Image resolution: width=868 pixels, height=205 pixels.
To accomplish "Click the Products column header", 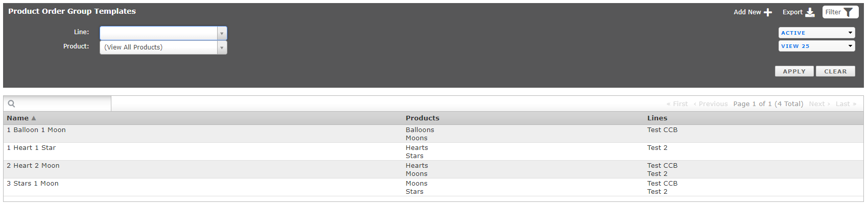I will click(x=423, y=118).
